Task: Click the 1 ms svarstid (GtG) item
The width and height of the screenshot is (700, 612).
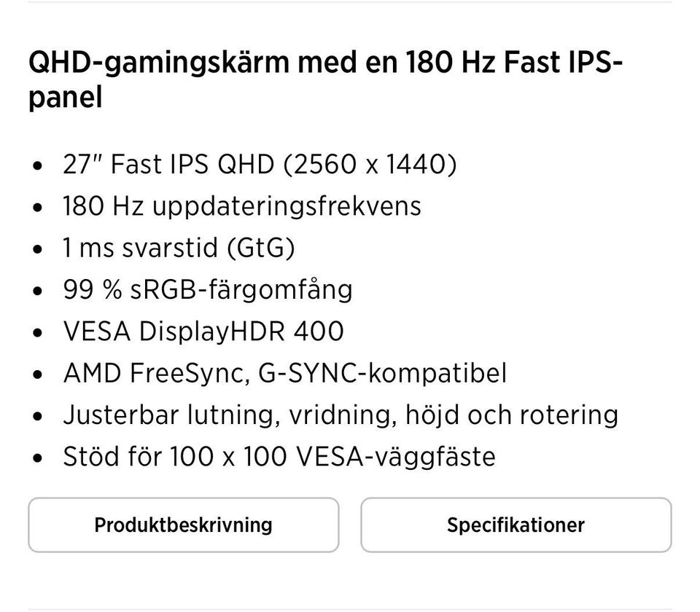Action: (179, 248)
